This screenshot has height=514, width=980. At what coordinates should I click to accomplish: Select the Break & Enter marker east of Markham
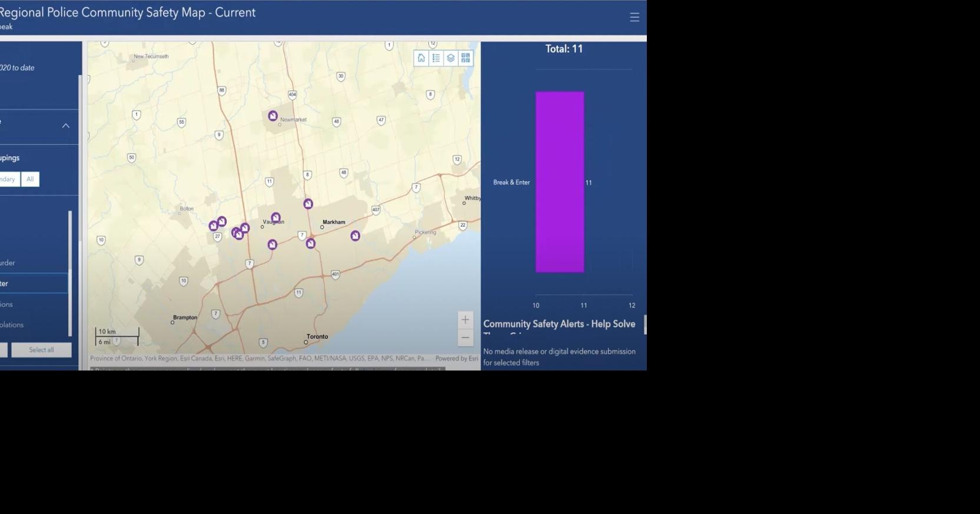click(355, 235)
